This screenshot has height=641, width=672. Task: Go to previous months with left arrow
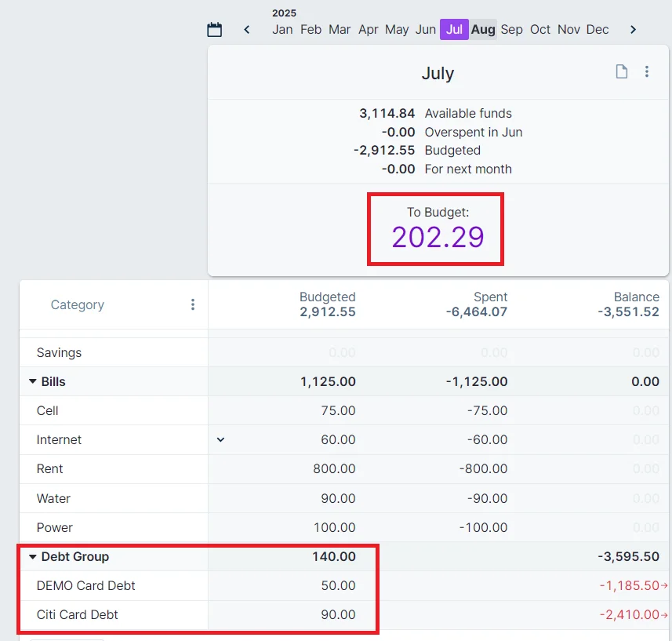point(247,30)
